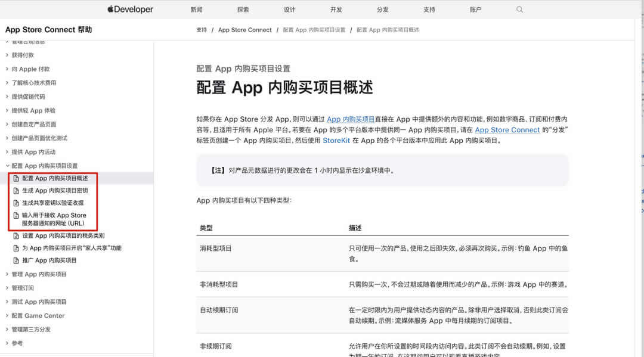Click document icon beside 配置 App 内购买项目概述
Image resolution: width=644 pixels, height=357 pixels.
16,179
